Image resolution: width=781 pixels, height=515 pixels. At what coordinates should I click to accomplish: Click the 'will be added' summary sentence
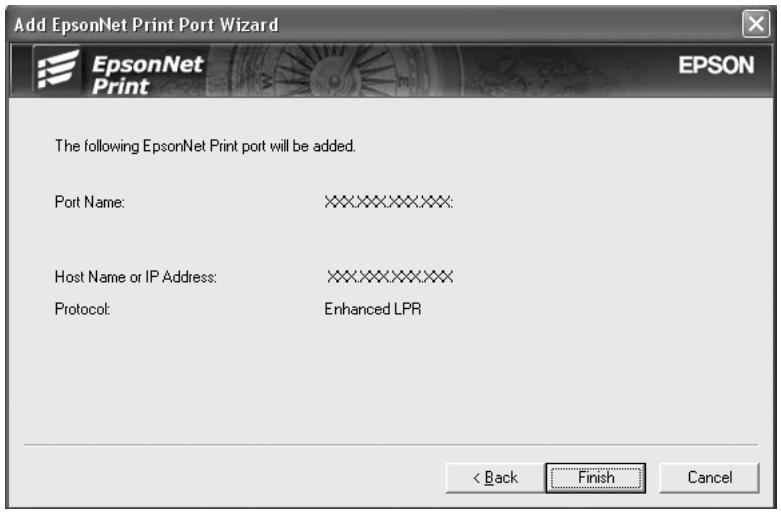[205, 146]
